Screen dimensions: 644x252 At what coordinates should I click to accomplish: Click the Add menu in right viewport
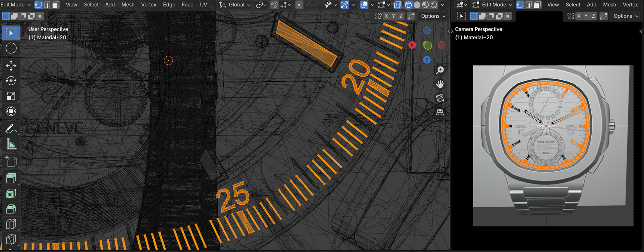tap(591, 5)
